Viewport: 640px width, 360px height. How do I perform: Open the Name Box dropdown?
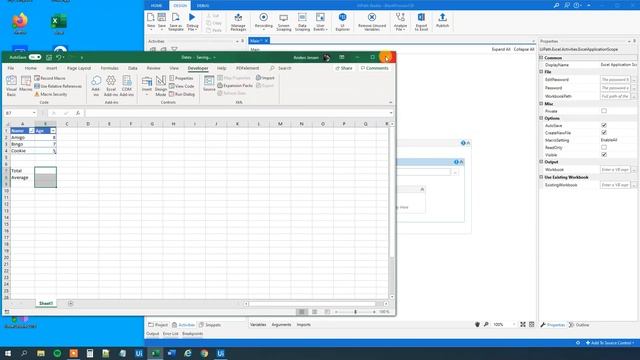click(x=34, y=113)
